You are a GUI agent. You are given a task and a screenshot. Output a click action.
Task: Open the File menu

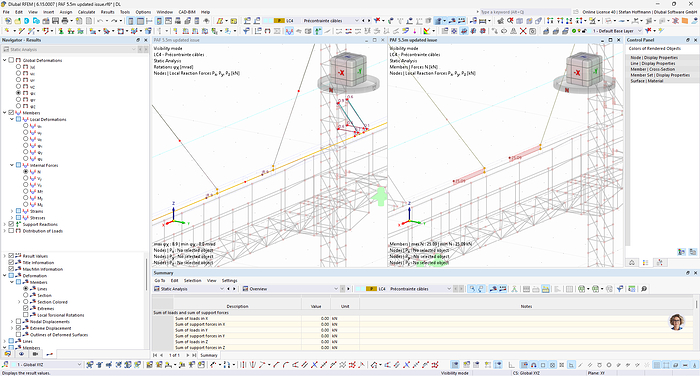(6, 12)
